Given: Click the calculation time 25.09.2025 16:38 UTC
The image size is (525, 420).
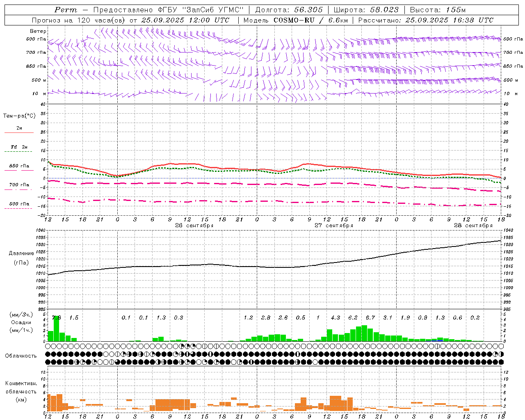Looking at the screenshot, I should coord(449,20).
